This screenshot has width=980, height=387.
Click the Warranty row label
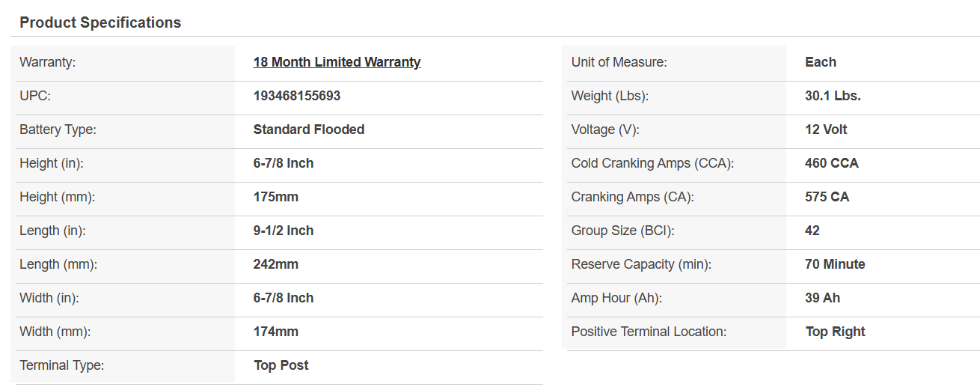coord(48,62)
